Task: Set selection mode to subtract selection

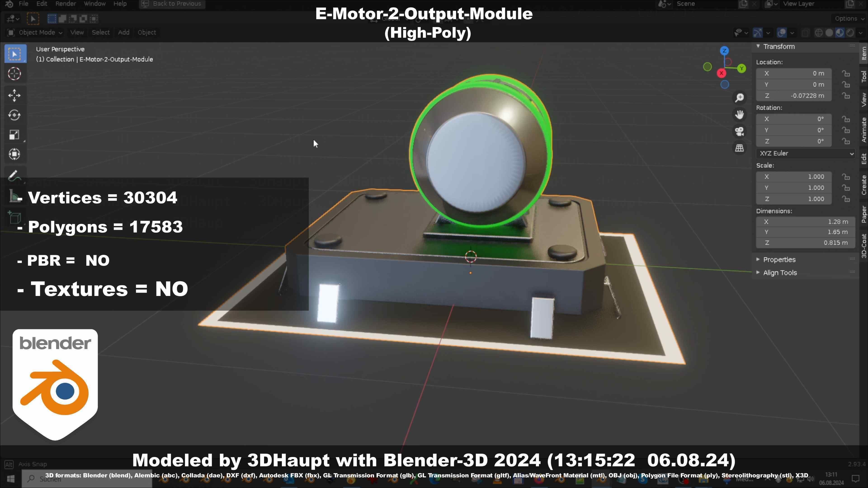Action: click(72, 19)
